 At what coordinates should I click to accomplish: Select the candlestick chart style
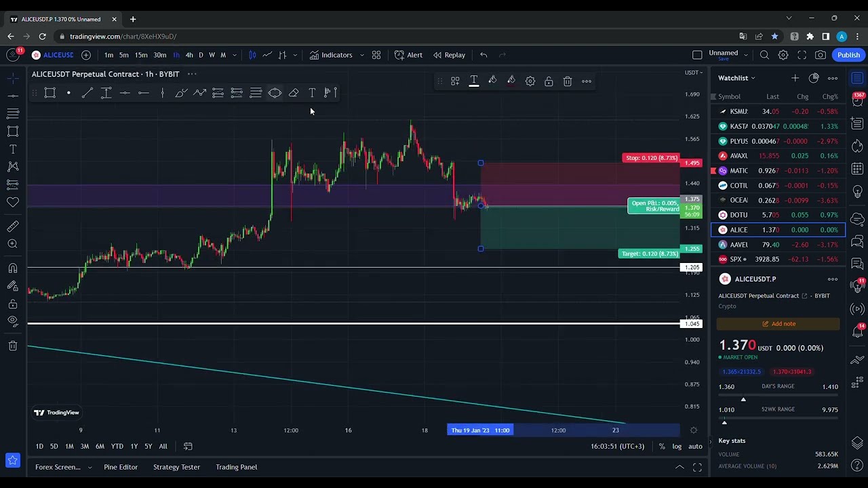point(252,55)
